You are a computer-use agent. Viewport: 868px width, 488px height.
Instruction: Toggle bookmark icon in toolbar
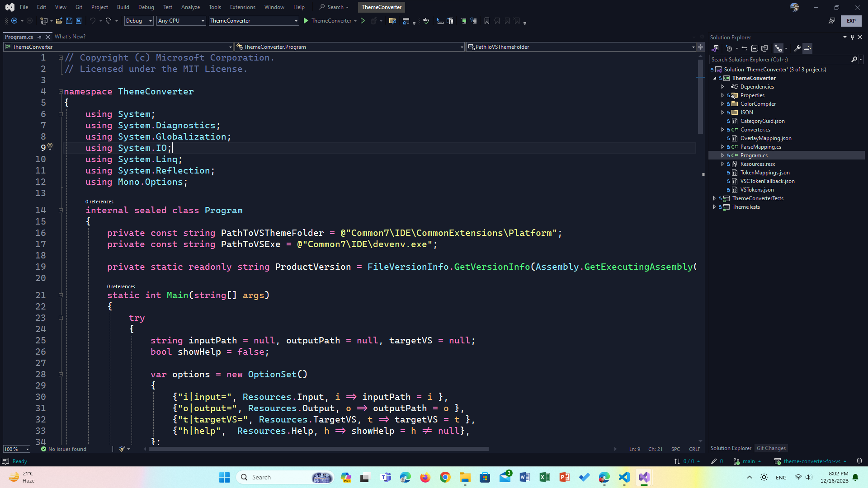click(x=487, y=21)
